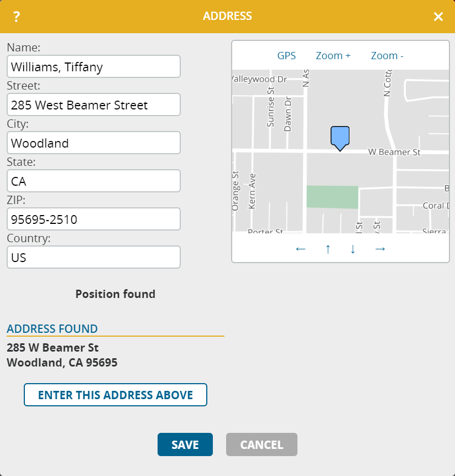The image size is (455, 476).
Task: Select the blue map location pin
Action: coord(340,138)
